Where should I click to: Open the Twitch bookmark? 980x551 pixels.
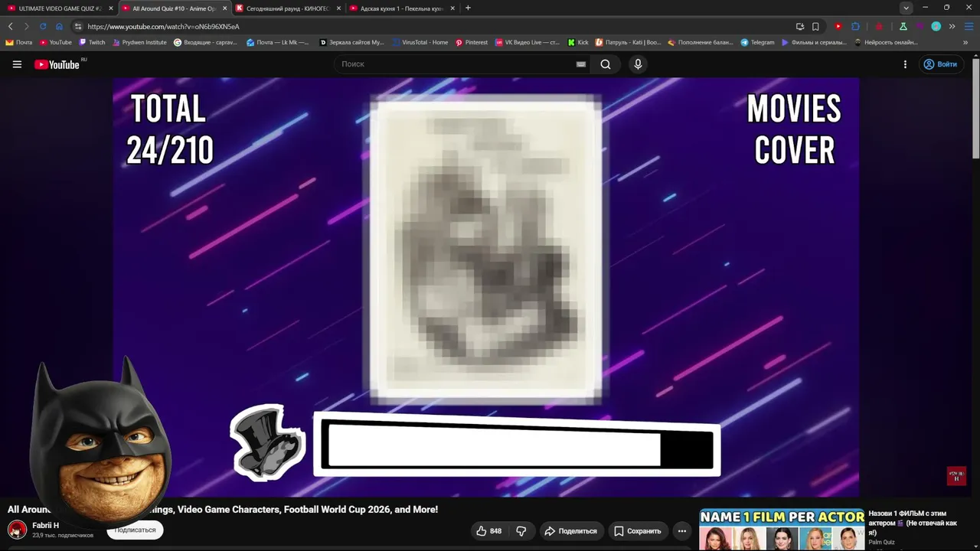(x=92, y=43)
